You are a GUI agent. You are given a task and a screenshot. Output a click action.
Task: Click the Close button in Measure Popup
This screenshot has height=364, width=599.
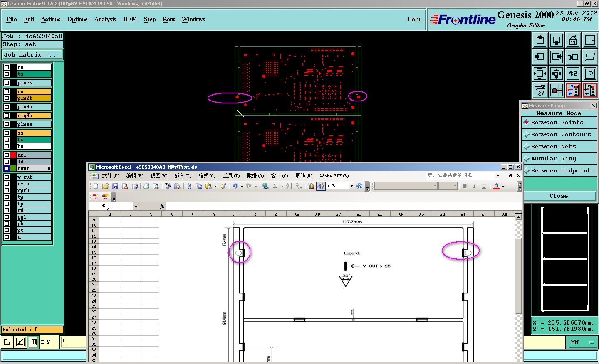coord(559,196)
